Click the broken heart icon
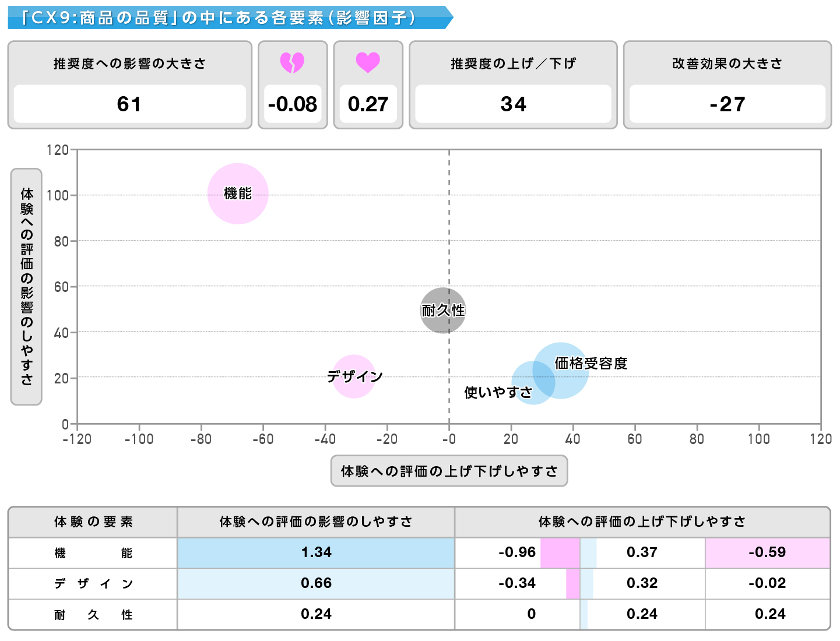840x641 pixels. click(x=292, y=62)
